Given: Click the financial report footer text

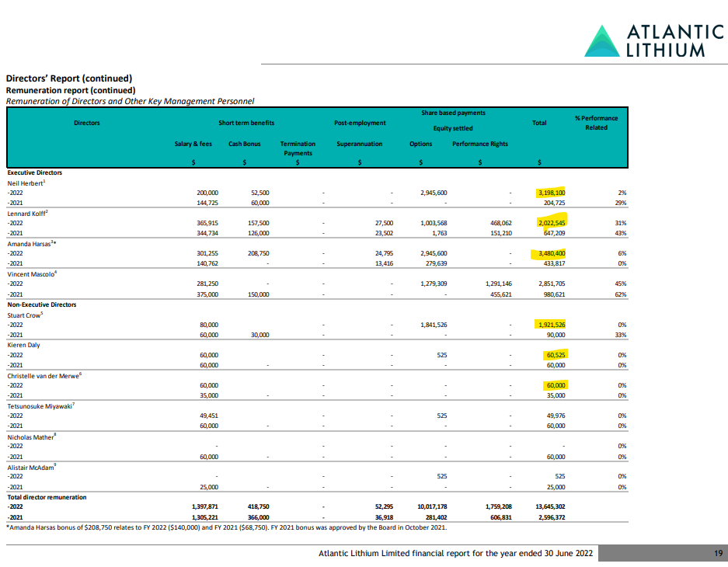Looking at the screenshot, I should click(455, 553).
